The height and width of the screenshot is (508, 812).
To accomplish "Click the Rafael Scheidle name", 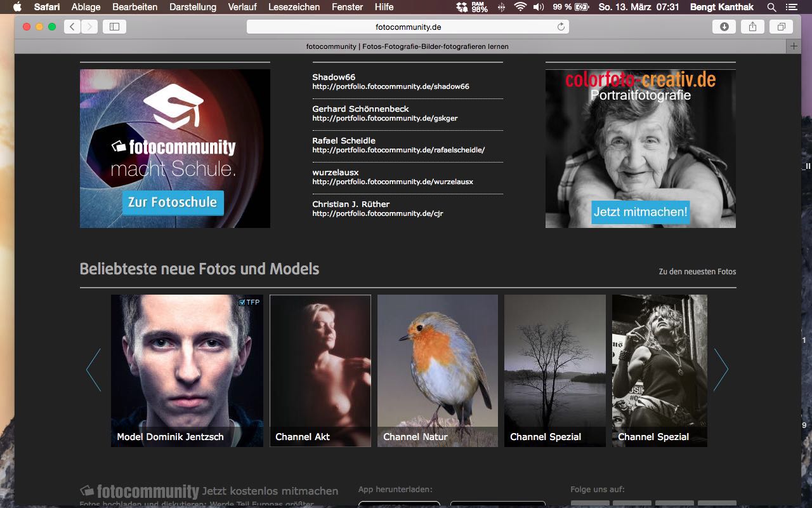I will click(x=344, y=141).
